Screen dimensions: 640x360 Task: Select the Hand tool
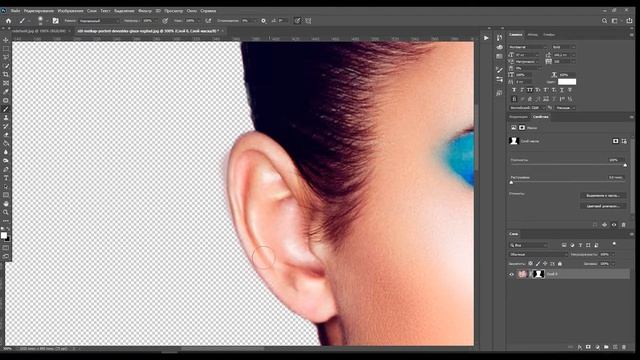[x=6, y=203]
